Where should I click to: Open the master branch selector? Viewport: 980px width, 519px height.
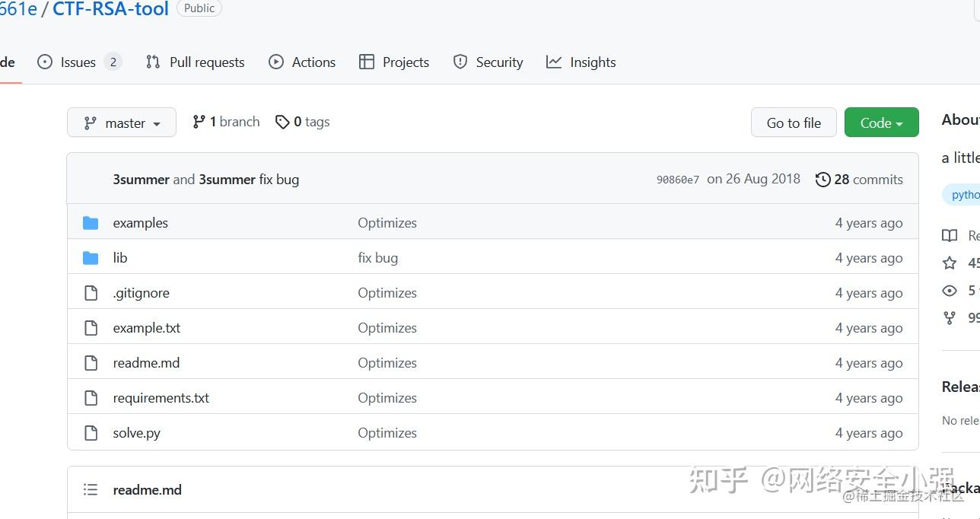pyautogui.click(x=121, y=122)
